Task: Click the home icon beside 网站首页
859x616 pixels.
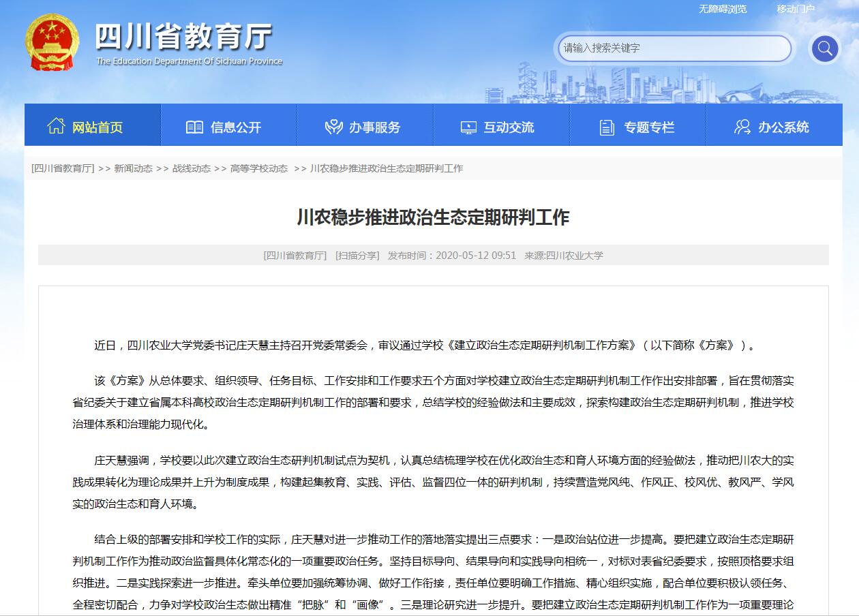Action: point(56,126)
